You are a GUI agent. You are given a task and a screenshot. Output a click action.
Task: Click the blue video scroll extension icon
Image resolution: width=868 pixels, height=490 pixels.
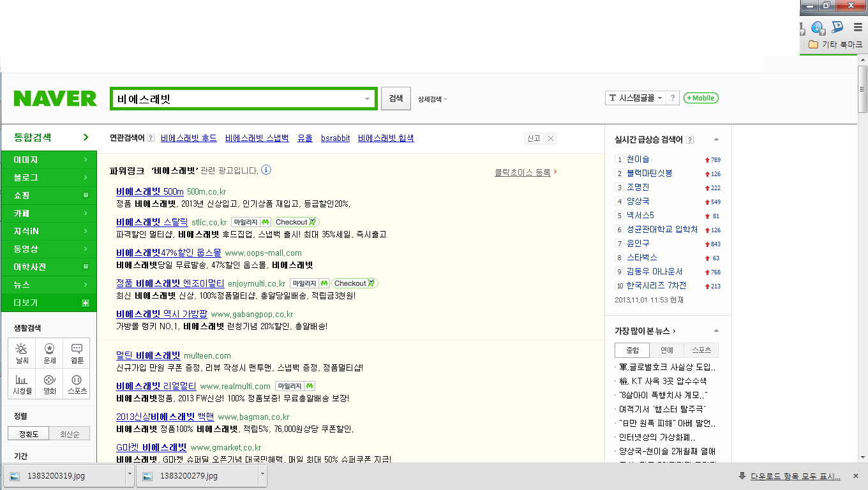pos(837,27)
